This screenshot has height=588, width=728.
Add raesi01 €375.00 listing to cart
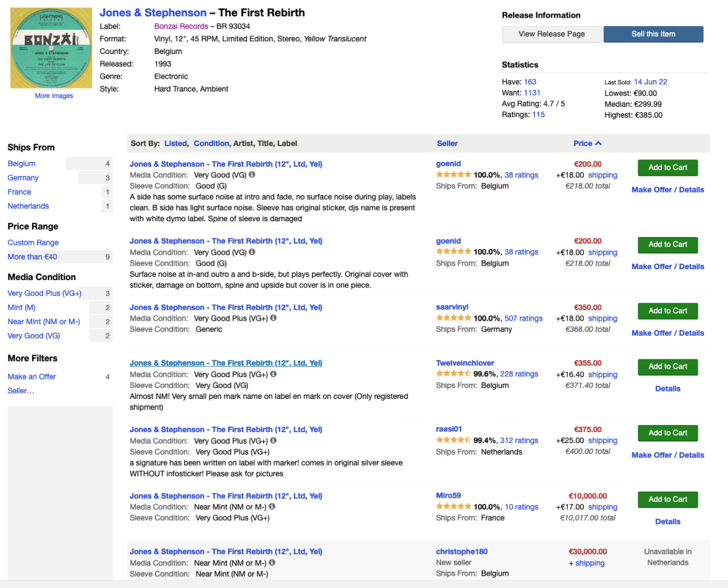pos(667,433)
